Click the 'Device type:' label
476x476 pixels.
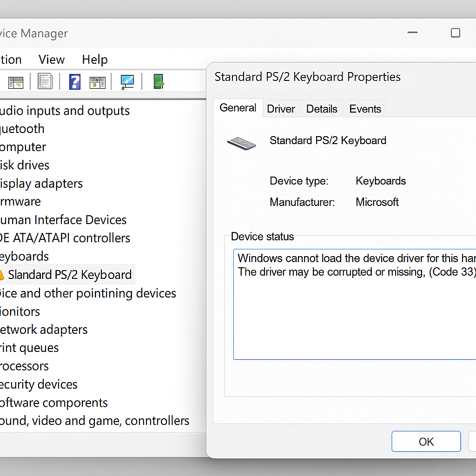pyautogui.click(x=299, y=181)
